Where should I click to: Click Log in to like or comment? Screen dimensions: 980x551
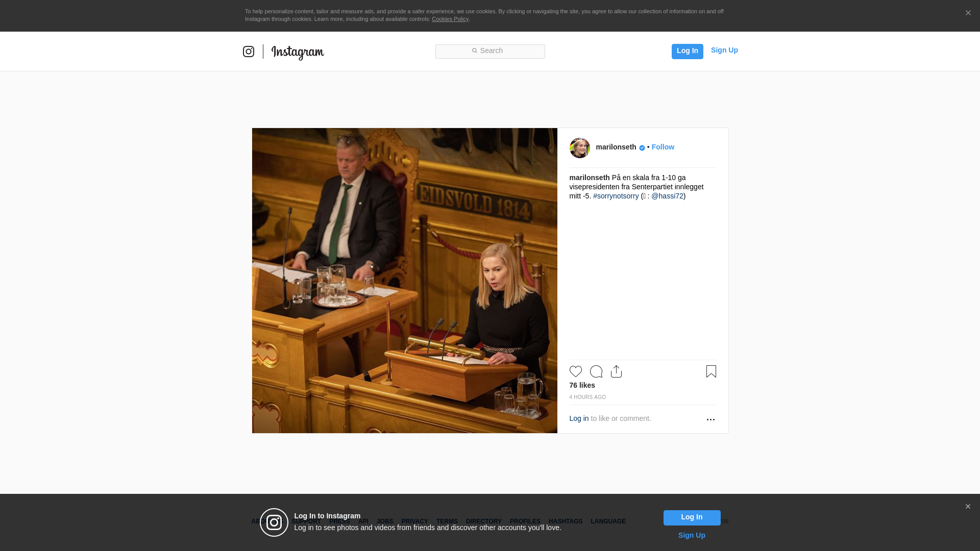coord(579,418)
